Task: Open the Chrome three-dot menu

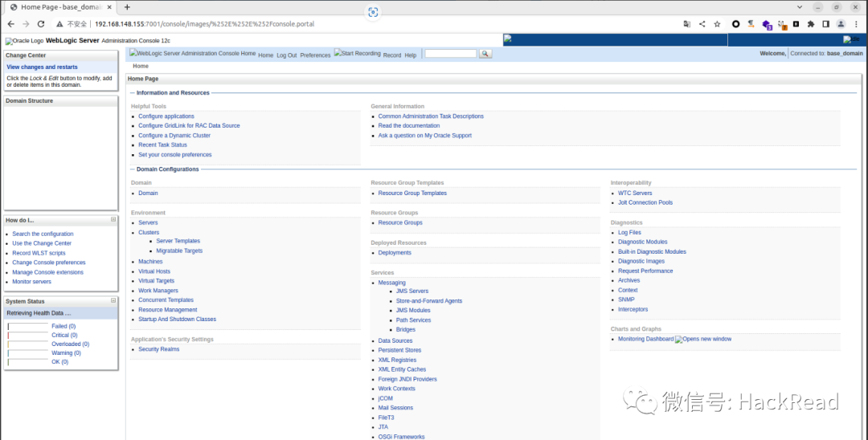Action: pos(857,24)
